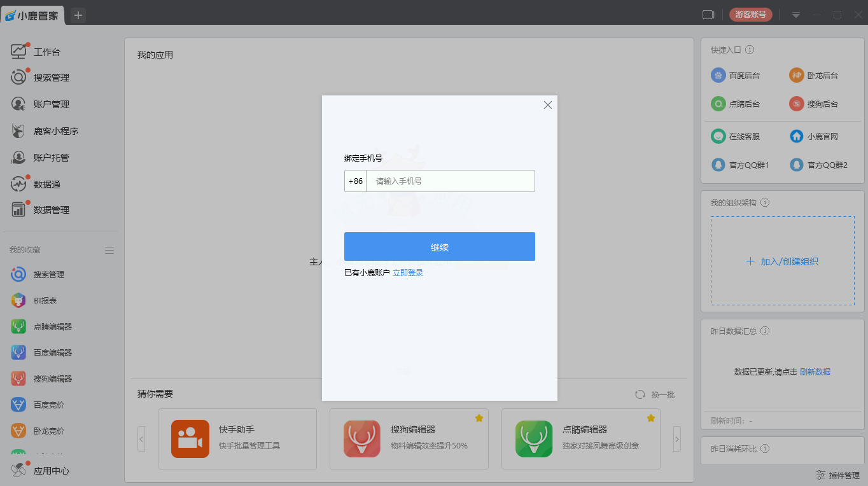
Task: Launch 百度竞价 from favorites
Action: click(x=38, y=405)
